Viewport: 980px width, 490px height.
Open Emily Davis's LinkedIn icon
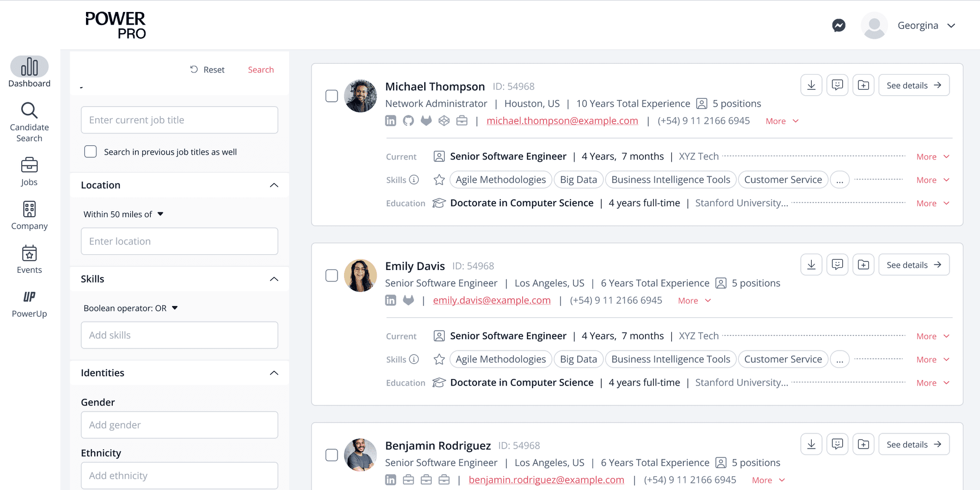[x=391, y=300]
